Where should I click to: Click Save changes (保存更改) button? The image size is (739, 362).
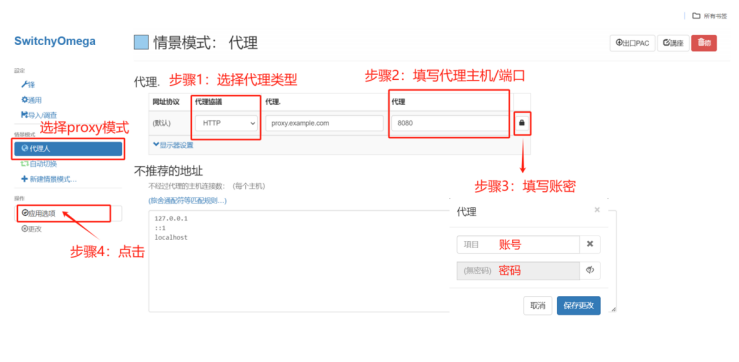579,306
